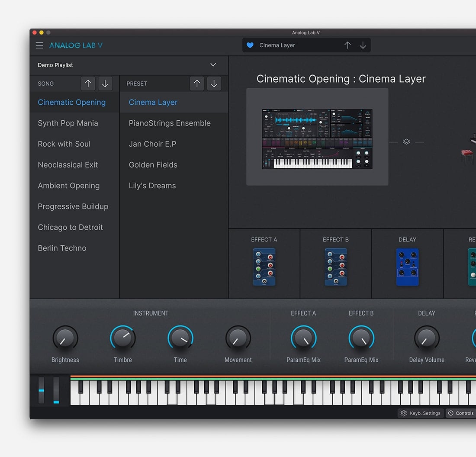Select the Ambient Opening song
476x457 pixels.
(x=74, y=186)
